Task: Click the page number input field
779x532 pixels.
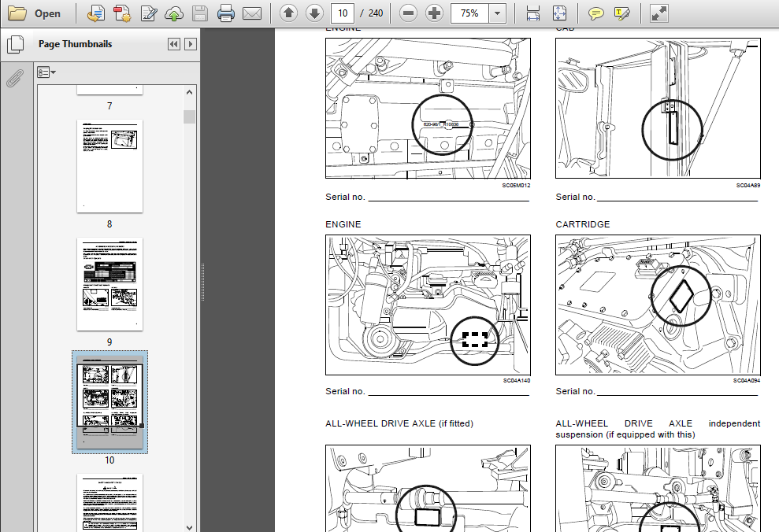Action: 343,13
